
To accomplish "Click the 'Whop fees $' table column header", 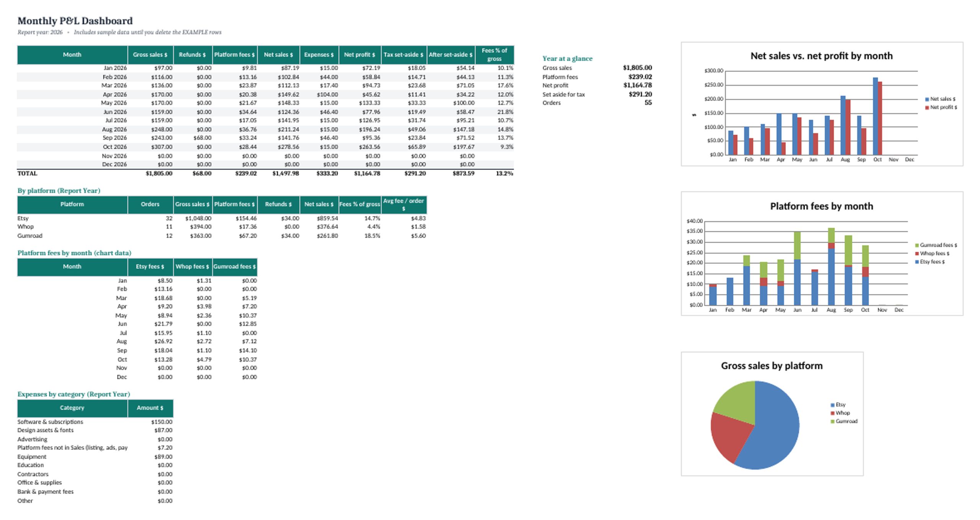I will (193, 267).
